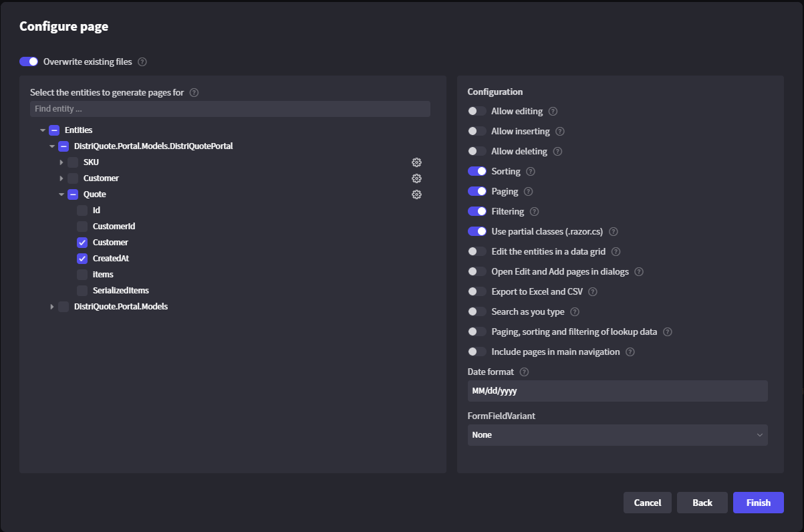The width and height of the screenshot is (804, 532).
Task: Expand the SKU entity node
Action: point(61,162)
